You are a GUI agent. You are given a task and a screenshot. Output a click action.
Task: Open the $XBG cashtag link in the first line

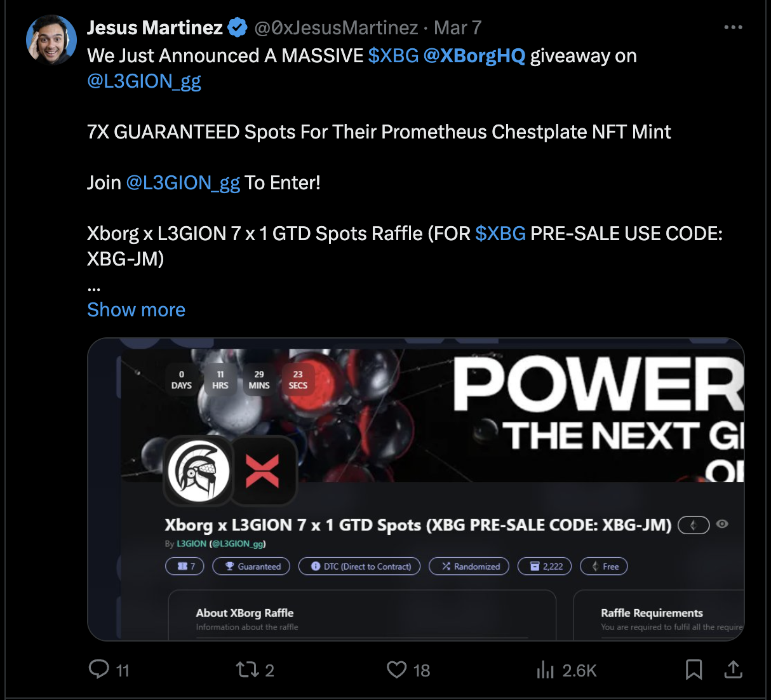393,56
